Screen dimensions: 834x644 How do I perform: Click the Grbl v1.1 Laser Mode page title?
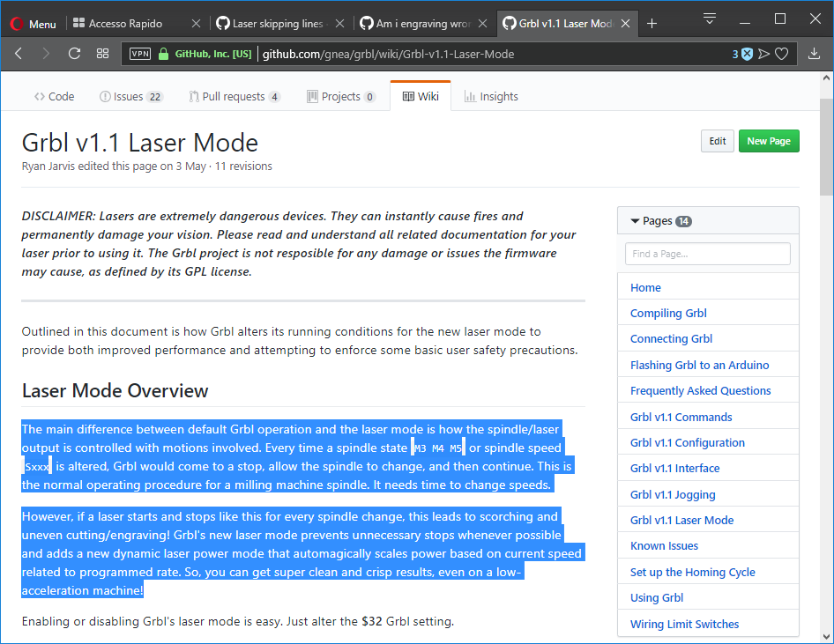point(140,143)
